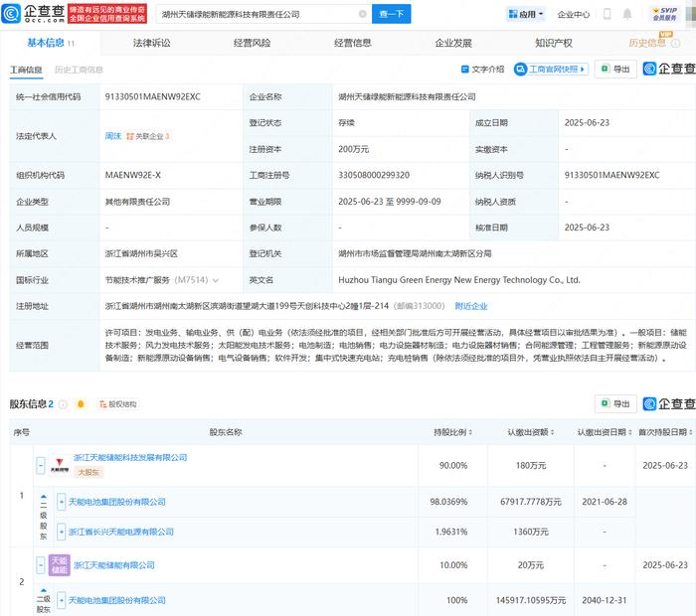
Task: Select the 历史工商信息 sub-tab
Action: tap(79, 70)
